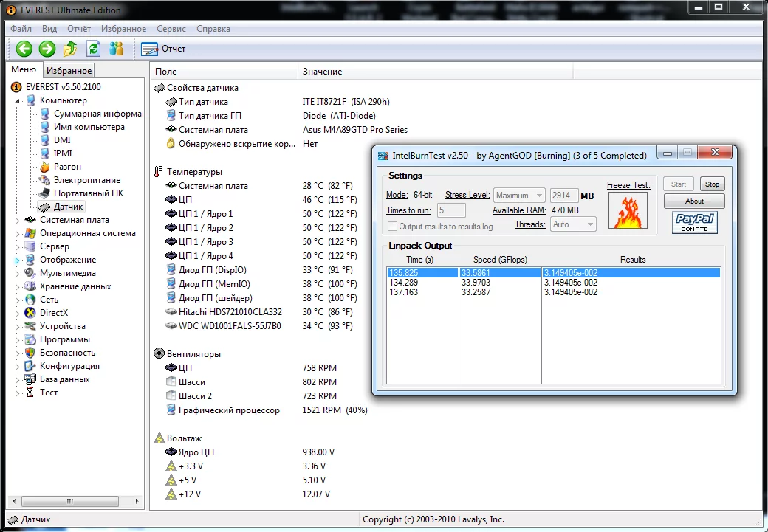
Task: Click the Refresh toolbar icon
Action: click(93, 49)
